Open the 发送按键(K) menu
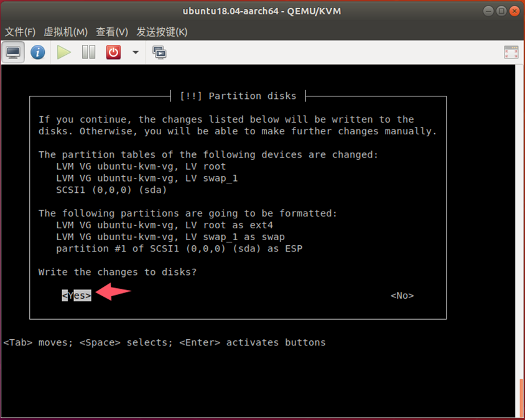525x420 pixels. [162, 32]
